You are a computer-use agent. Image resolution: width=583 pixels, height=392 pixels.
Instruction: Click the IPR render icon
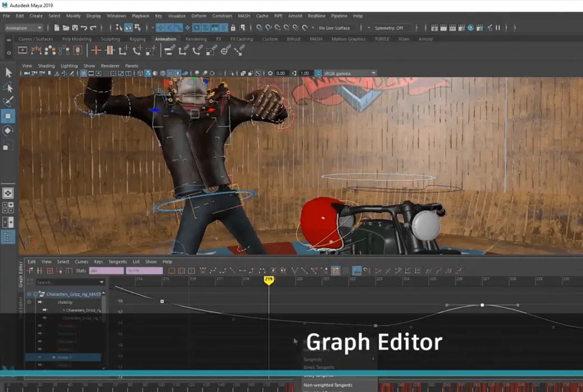coord(452,27)
